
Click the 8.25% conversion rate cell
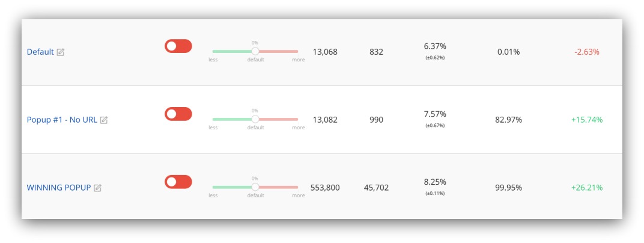pyautogui.click(x=435, y=182)
